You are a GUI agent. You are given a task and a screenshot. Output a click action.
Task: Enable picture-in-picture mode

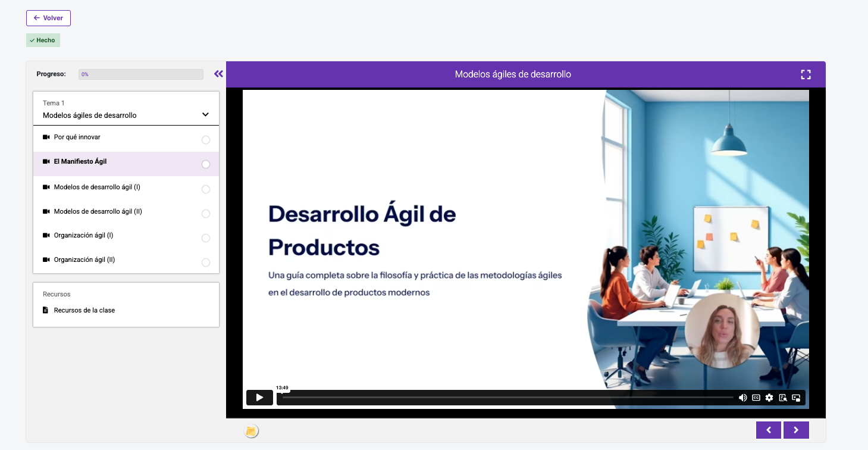(x=796, y=398)
